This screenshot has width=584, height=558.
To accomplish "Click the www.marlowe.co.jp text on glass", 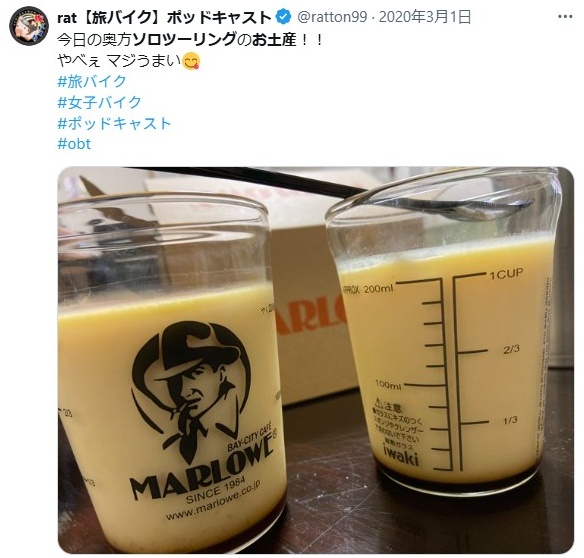I will (213, 500).
